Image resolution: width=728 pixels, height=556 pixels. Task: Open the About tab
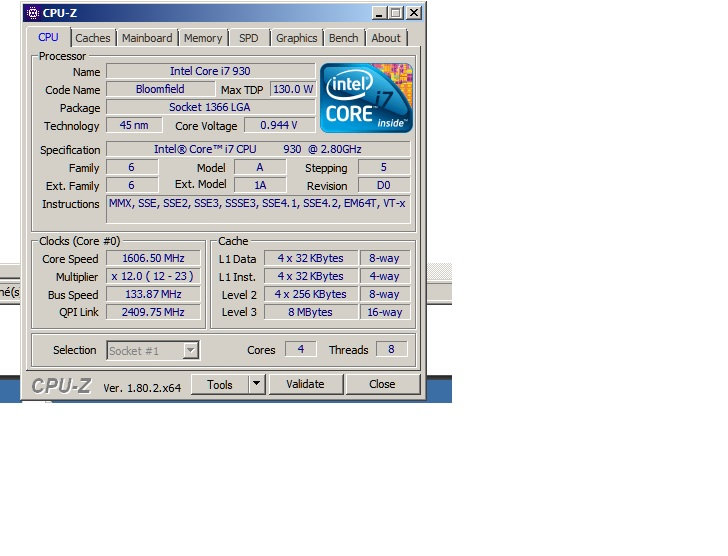386,38
